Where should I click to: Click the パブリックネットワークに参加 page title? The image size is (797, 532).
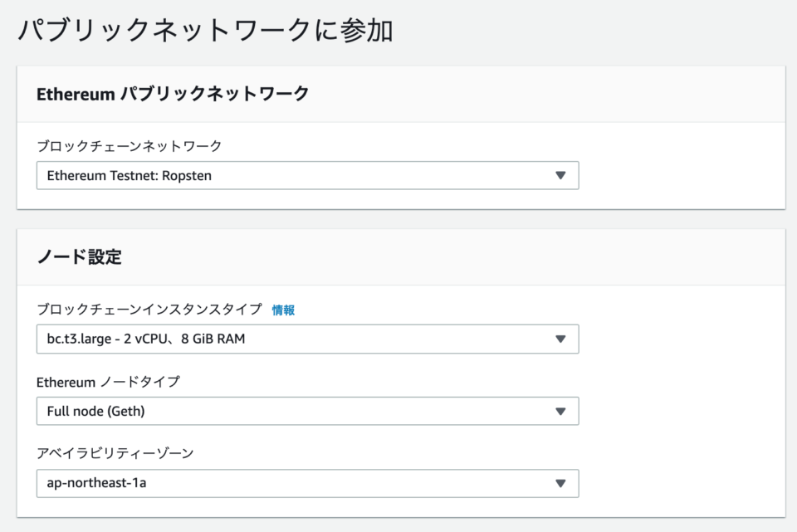pyautogui.click(x=205, y=30)
